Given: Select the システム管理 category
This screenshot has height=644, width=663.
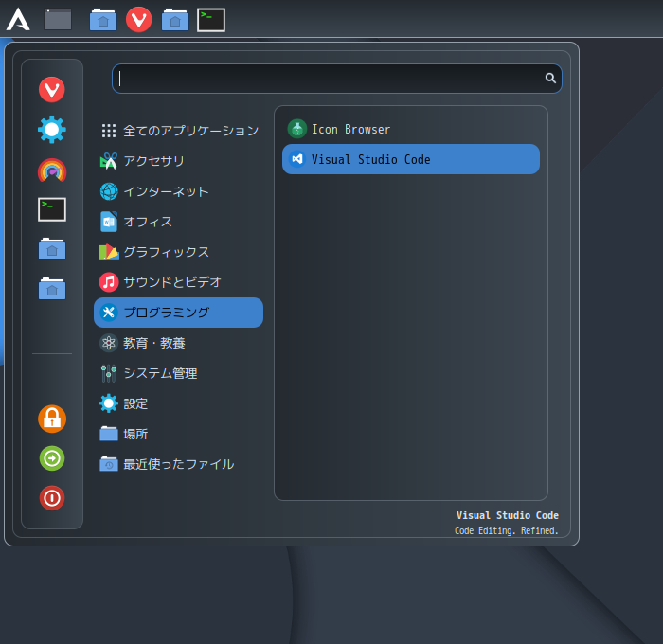Looking at the screenshot, I should 178,373.
